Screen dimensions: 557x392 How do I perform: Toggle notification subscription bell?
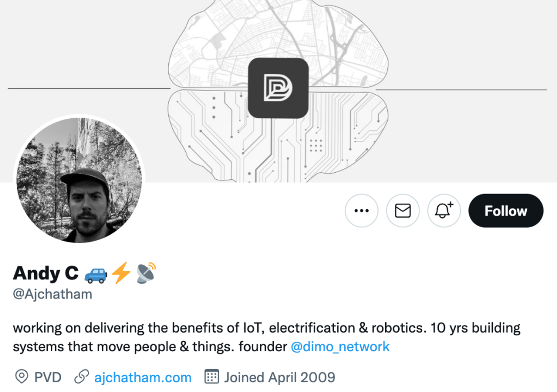click(444, 210)
